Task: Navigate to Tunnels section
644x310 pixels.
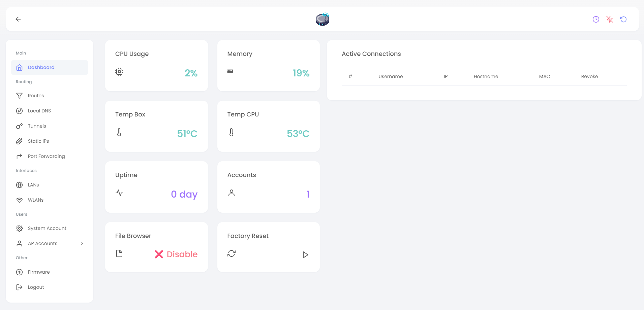Action: (x=37, y=126)
